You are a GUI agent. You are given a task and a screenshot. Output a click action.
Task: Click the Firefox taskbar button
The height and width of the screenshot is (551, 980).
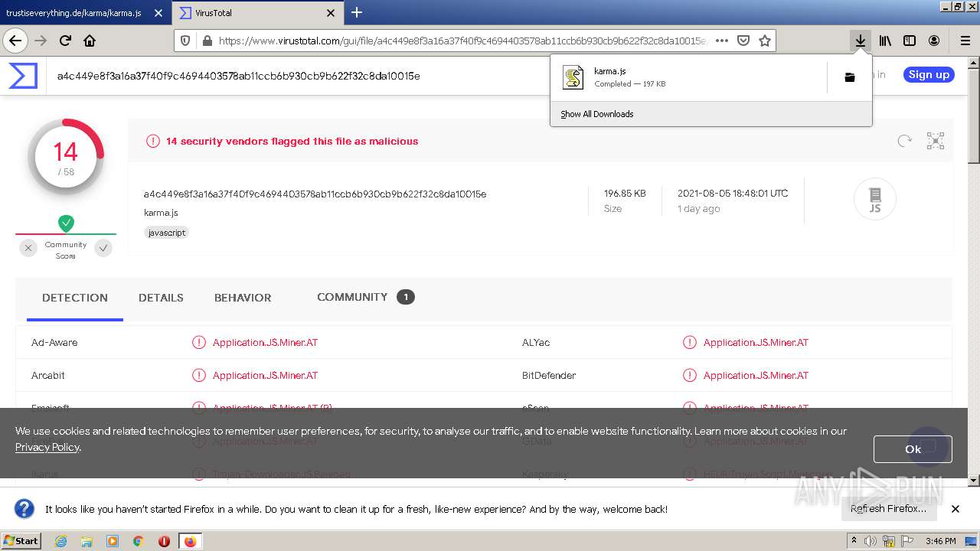point(190,541)
